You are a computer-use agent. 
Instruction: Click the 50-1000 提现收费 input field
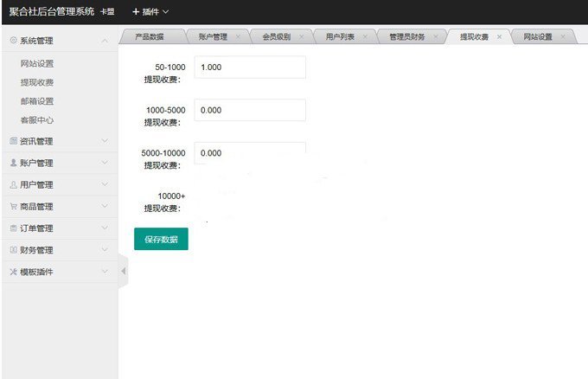pos(250,67)
